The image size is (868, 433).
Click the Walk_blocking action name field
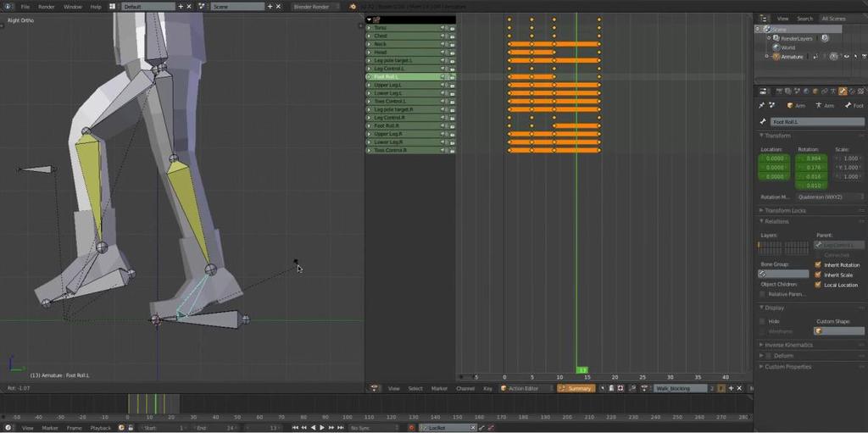(681, 389)
